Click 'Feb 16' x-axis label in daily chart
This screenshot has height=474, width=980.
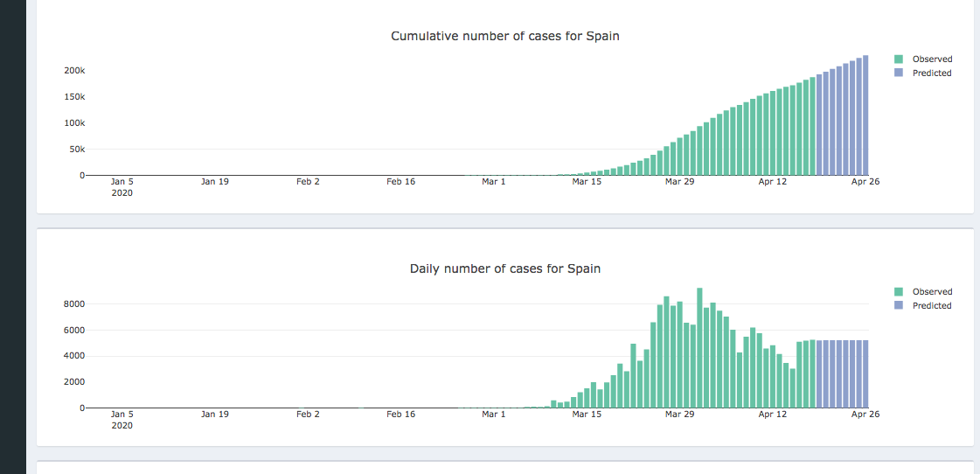click(400, 415)
